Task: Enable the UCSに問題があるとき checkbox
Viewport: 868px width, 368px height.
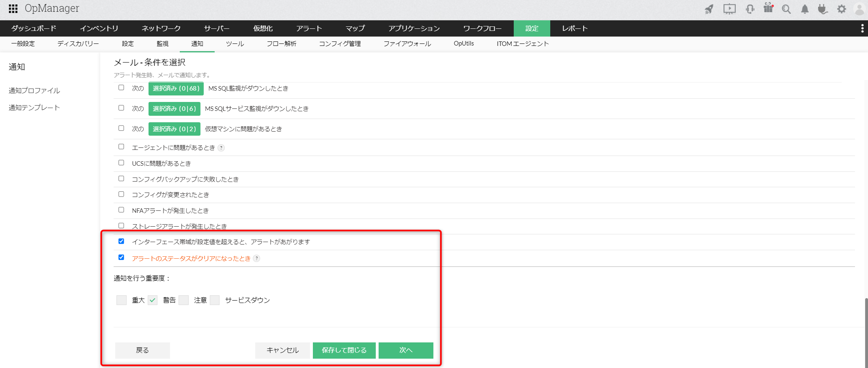Action: pos(121,163)
